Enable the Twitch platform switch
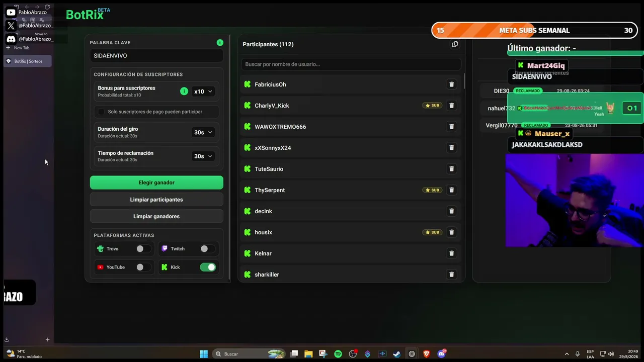 [x=208, y=249]
